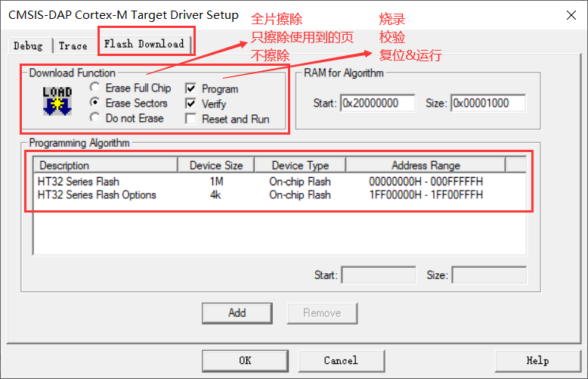
Task: Click the RAM Start address field
Action: (378, 103)
